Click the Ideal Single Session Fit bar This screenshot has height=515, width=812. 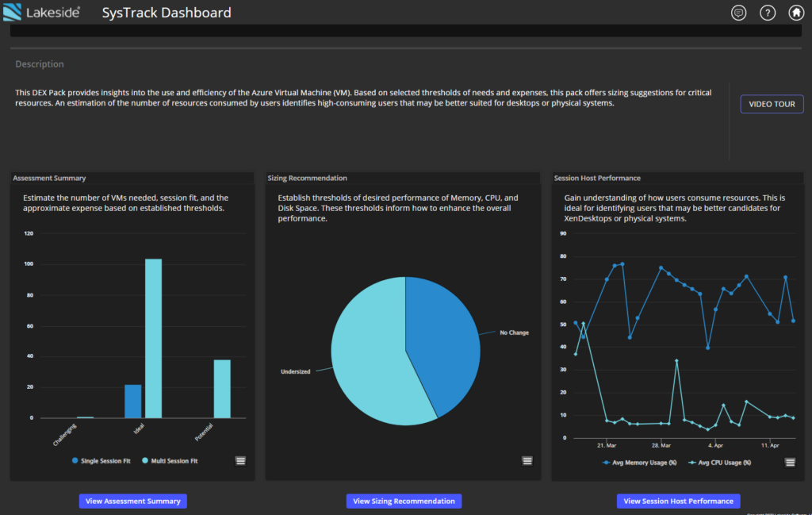[133, 401]
